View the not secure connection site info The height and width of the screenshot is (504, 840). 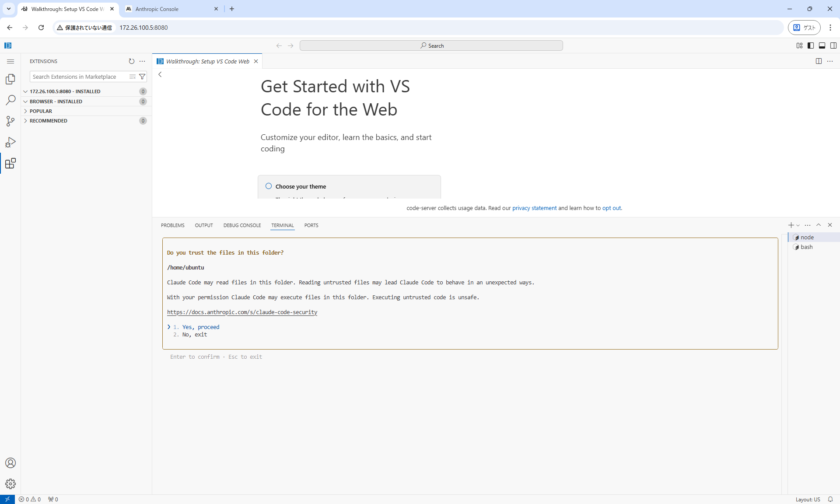(x=85, y=28)
